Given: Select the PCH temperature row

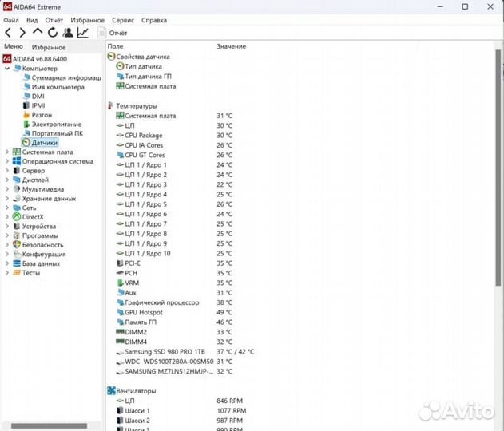Looking at the screenshot, I should click(174, 273).
